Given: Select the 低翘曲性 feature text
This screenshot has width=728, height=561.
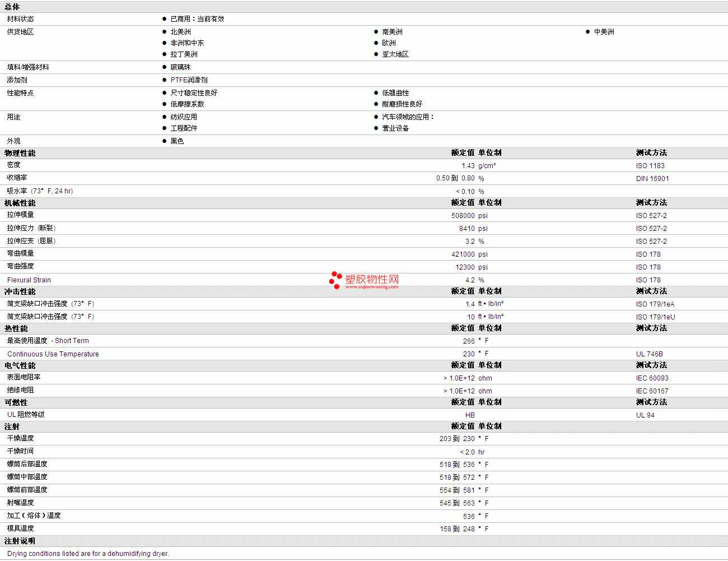Looking at the screenshot, I should pos(395,93).
